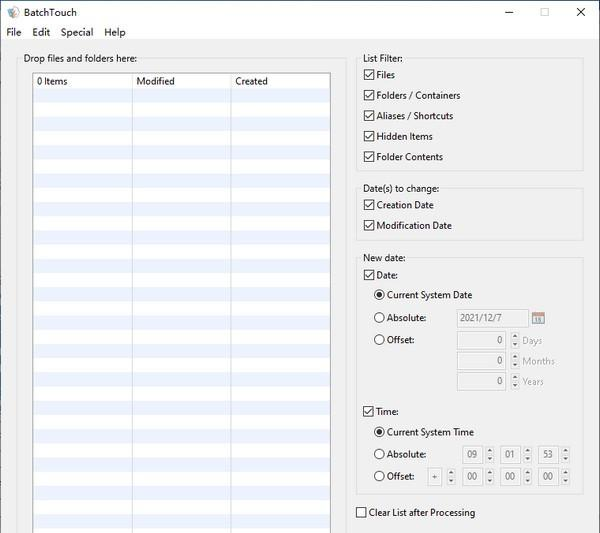Click the Months offset input field
Image resolution: width=600 pixels, height=533 pixels.
481,360
